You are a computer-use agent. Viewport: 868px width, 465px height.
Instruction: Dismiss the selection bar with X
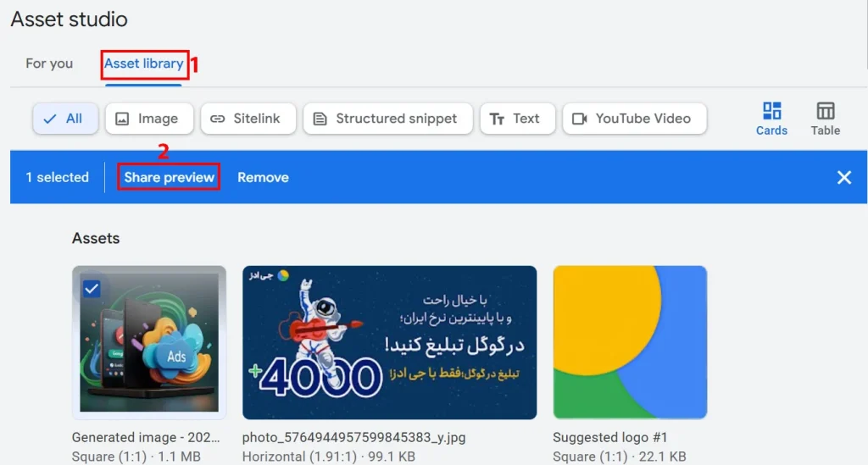pos(844,178)
